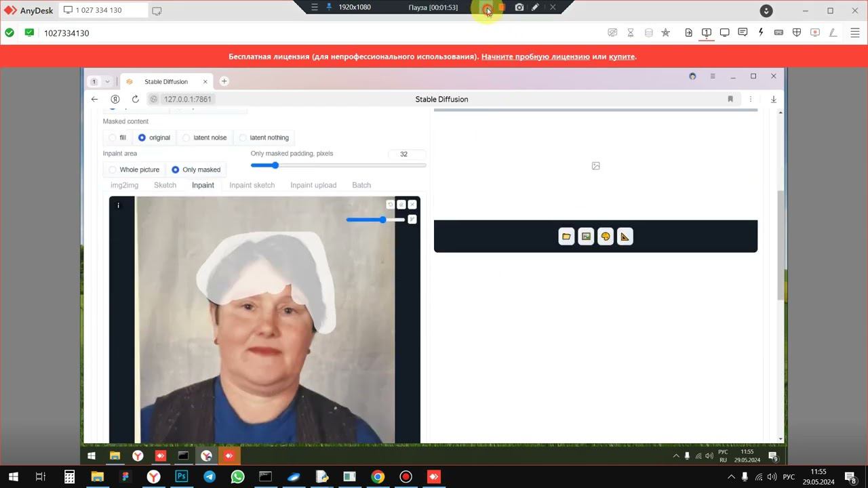The image size is (868, 488).
Task: Click the AnyDesk favorites star icon
Action: pyautogui.click(x=665, y=33)
